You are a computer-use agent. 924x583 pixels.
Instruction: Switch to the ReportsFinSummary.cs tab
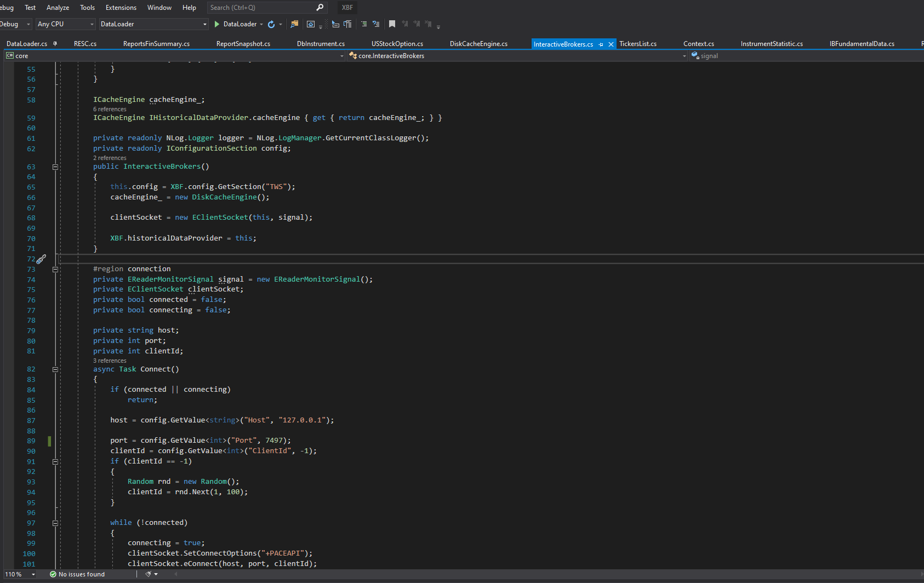coord(156,44)
